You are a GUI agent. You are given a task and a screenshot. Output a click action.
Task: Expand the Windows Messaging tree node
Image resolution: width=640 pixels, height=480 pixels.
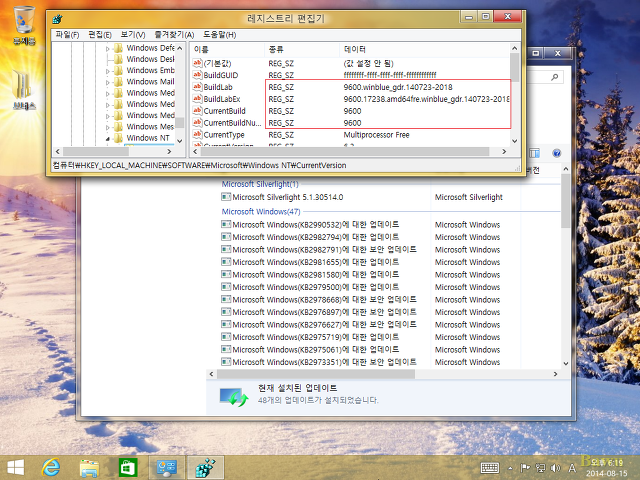click(x=108, y=127)
